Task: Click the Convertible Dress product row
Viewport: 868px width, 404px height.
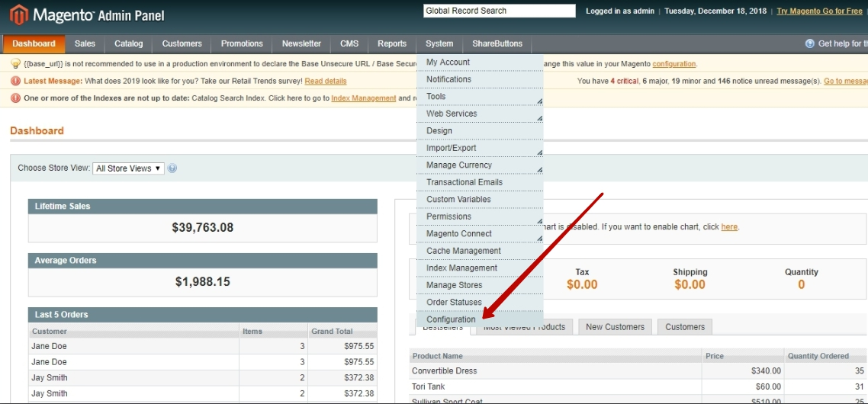Action: click(x=638, y=370)
